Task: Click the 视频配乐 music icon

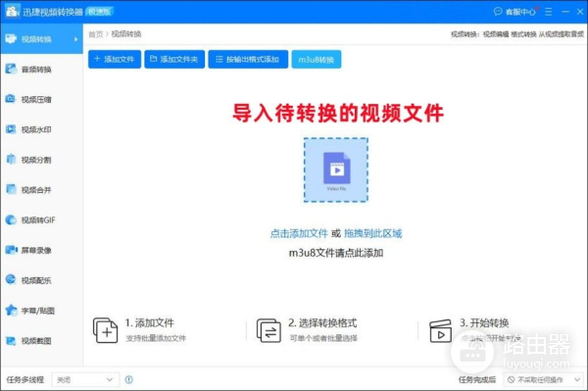Action: (x=11, y=279)
